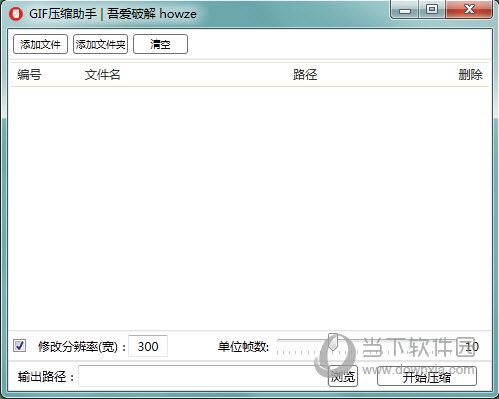
Task: Click the 输出路径 text field
Action: (x=203, y=377)
